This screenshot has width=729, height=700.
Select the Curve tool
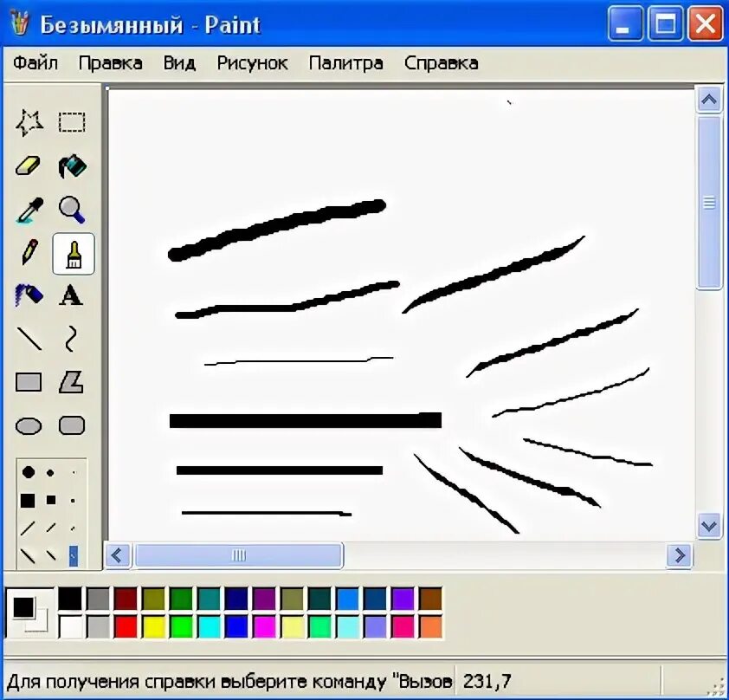[71, 338]
